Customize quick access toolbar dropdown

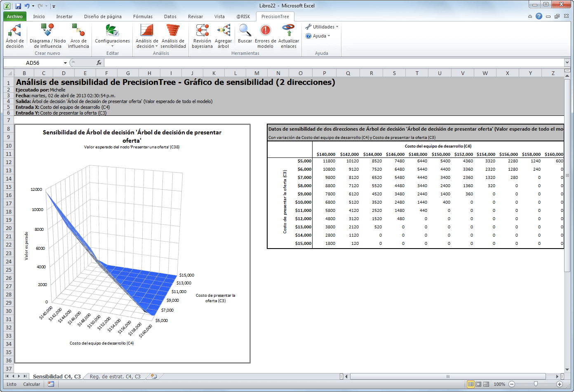coord(54,6)
